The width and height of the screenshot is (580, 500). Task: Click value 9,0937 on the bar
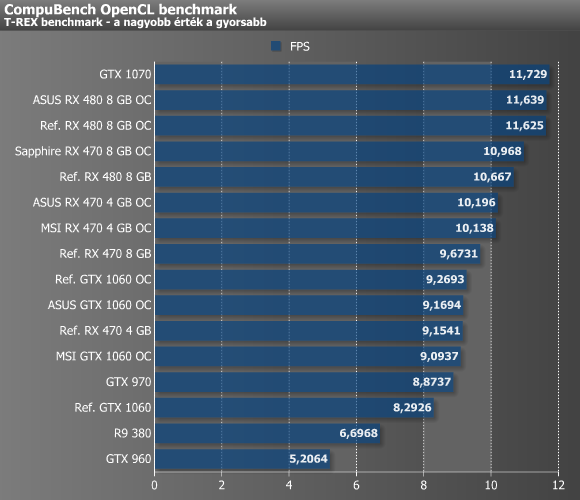[x=439, y=356]
